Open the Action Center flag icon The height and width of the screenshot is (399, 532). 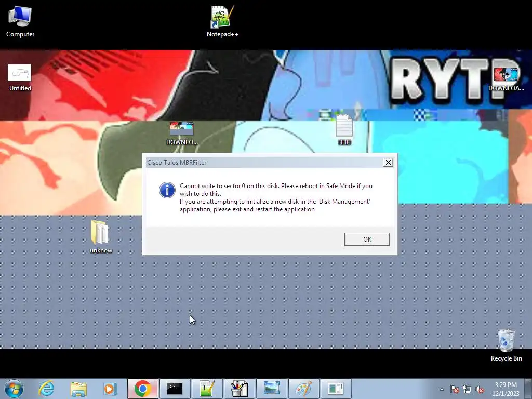pos(455,389)
